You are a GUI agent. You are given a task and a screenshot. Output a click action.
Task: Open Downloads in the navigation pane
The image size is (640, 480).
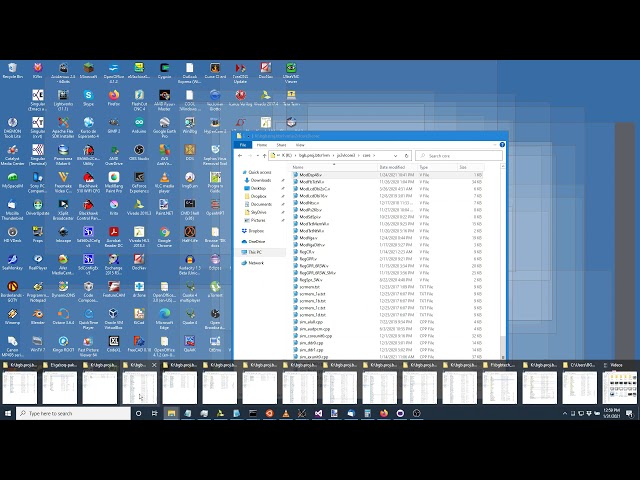pos(261,180)
